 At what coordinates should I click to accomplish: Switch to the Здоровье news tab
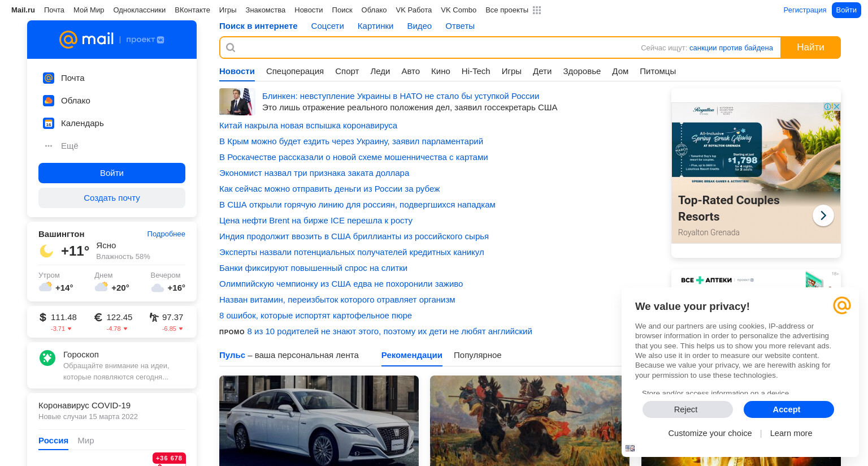click(582, 71)
